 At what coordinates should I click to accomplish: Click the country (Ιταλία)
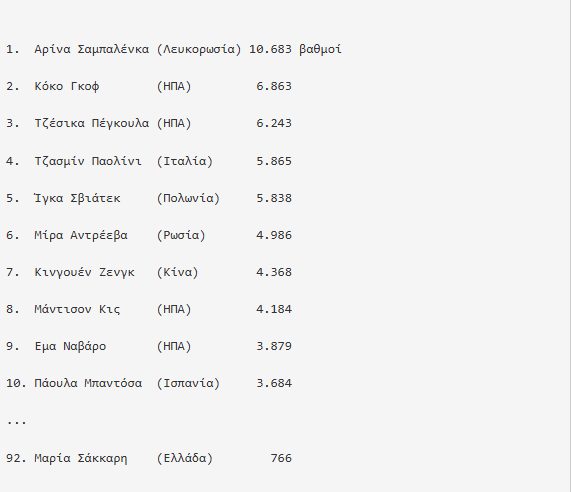pyautogui.click(x=185, y=161)
